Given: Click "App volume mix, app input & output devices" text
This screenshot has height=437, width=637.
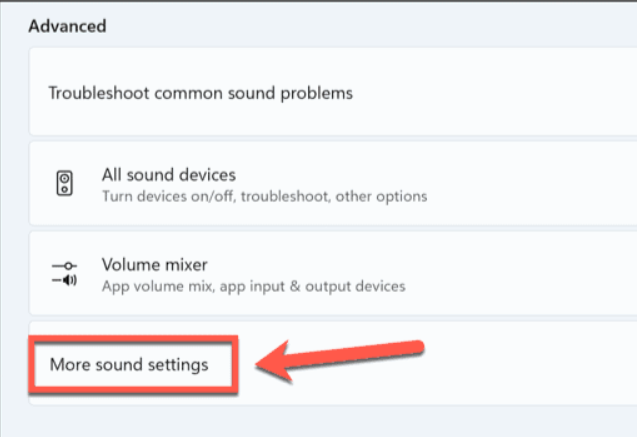Looking at the screenshot, I should click(x=253, y=286).
